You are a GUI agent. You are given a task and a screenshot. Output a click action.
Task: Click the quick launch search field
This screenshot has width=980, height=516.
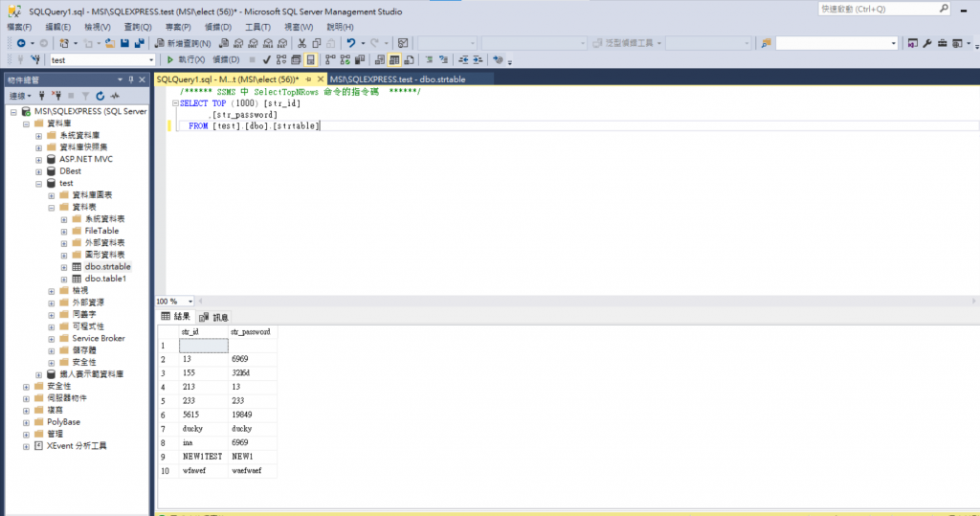point(879,9)
